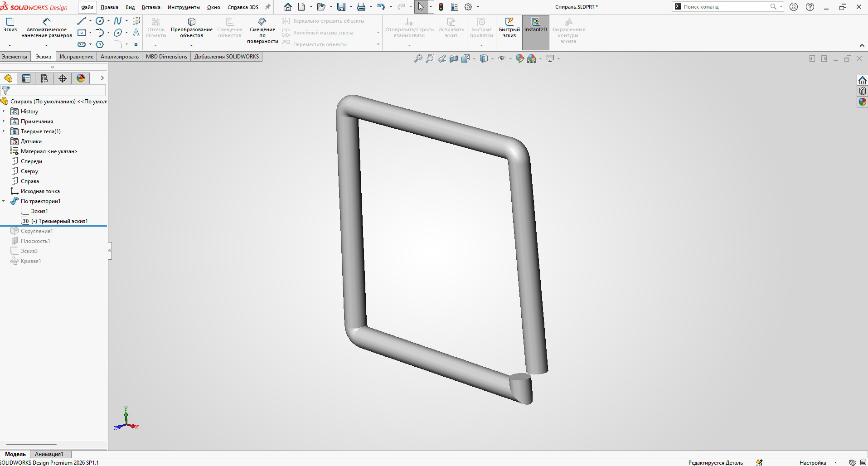Open the Вставка menu
Screen dimensions: 868x466
click(x=151, y=7)
